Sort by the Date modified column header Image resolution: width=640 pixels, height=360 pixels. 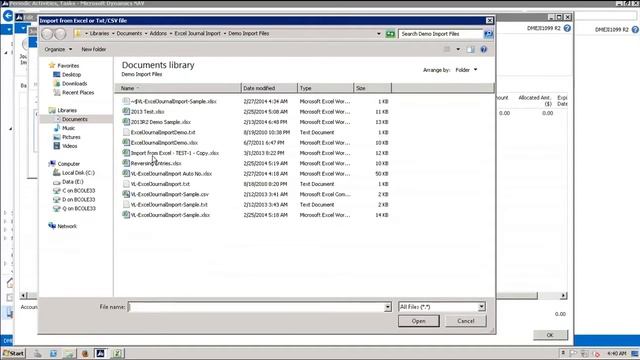coord(269,88)
